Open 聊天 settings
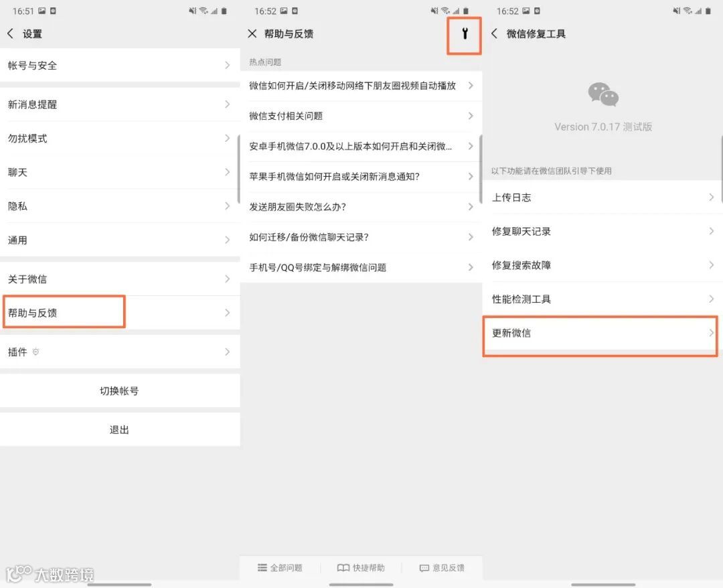 click(x=120, y=172)
